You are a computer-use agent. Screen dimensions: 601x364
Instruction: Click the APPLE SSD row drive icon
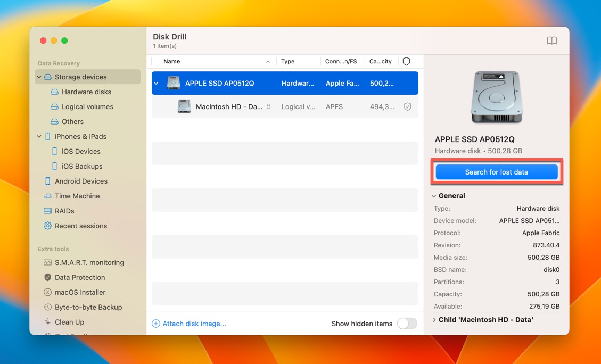(173, 83)
